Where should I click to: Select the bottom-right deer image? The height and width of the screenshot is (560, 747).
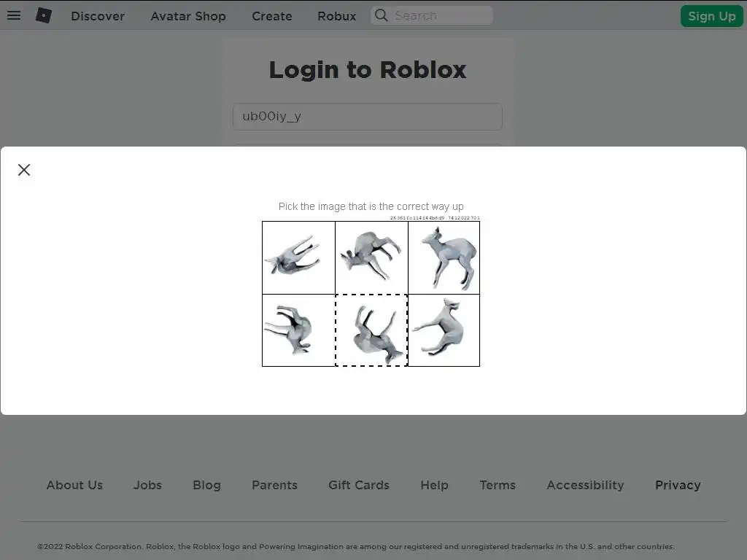pyautogui.click(x=444, y=330)
